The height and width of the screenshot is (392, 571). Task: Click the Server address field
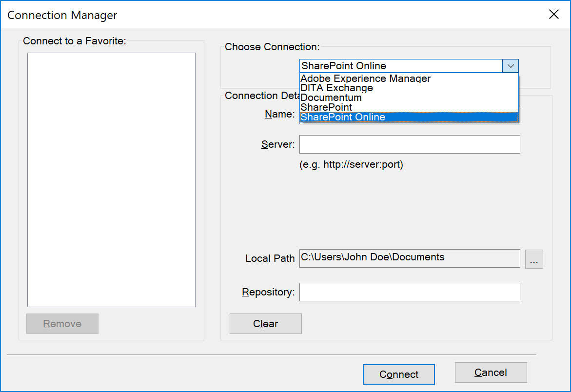pyautogui.click(x=409, y=144)
